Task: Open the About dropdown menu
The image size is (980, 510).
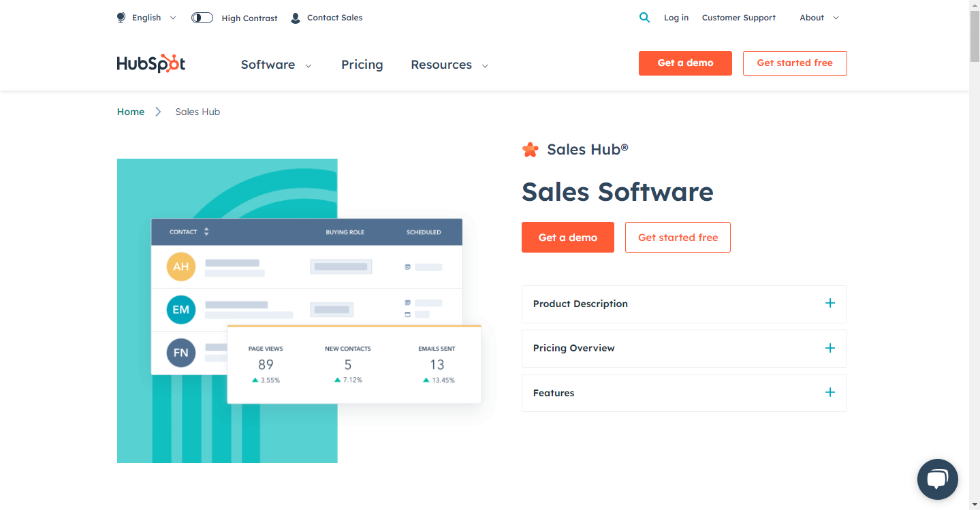Action: [819, 18]
